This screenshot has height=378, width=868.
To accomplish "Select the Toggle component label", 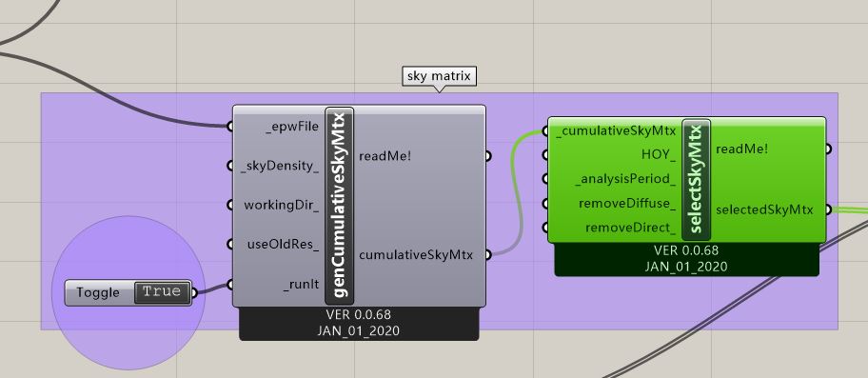I will [x=98, y=292].
